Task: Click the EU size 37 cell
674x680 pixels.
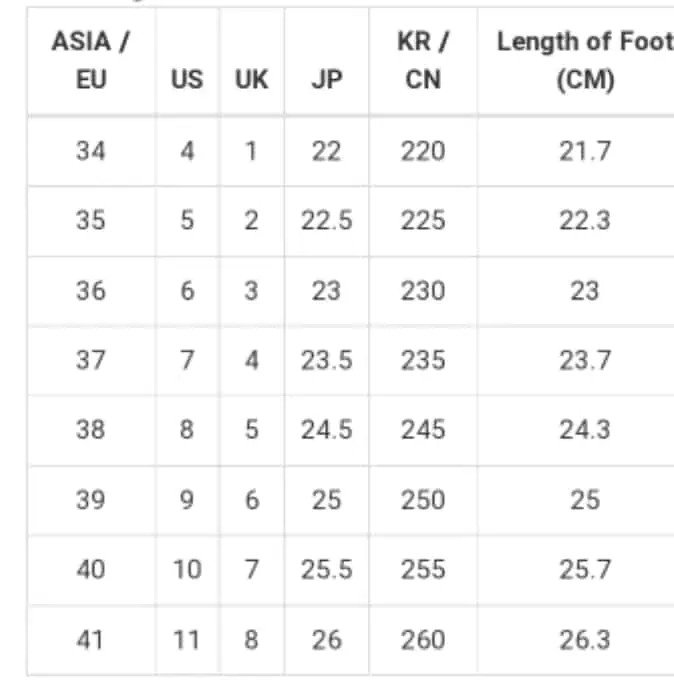Action: (91, 360)
